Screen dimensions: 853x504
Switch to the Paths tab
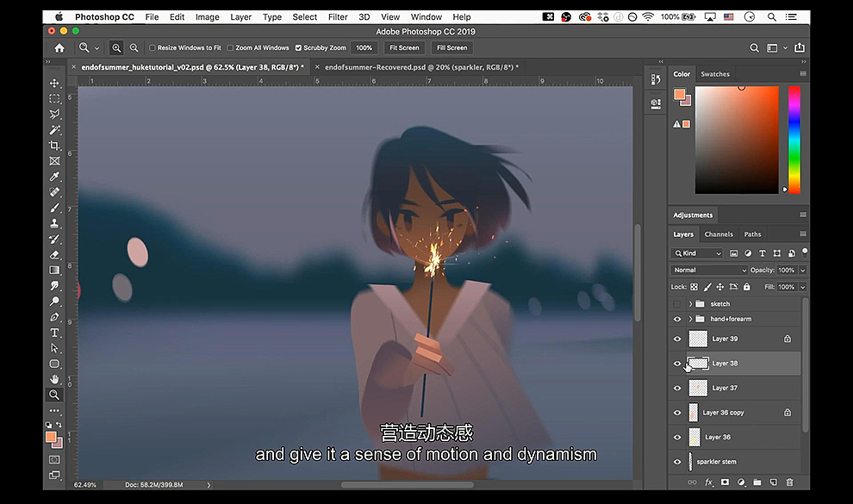click(752, 234)
